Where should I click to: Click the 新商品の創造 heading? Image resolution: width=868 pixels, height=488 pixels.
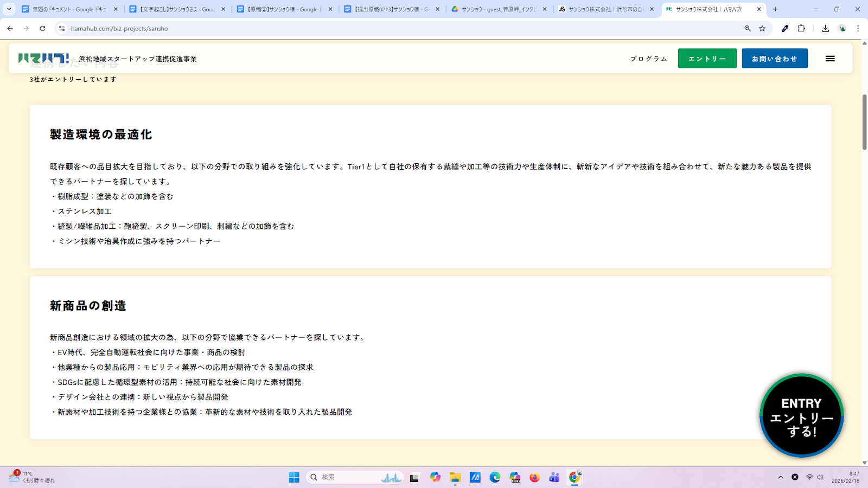point(88,306)
